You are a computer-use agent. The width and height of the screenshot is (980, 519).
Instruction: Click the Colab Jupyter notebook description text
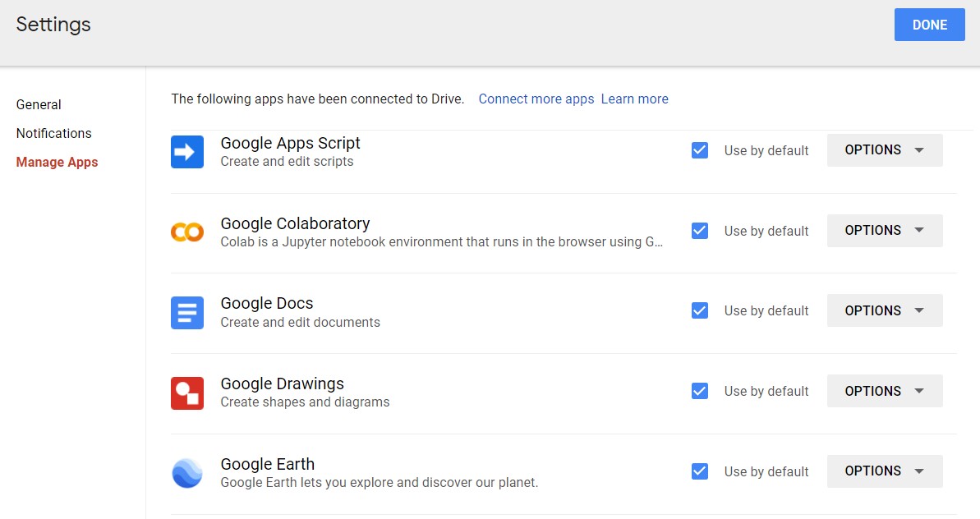(x=442, y=241)
